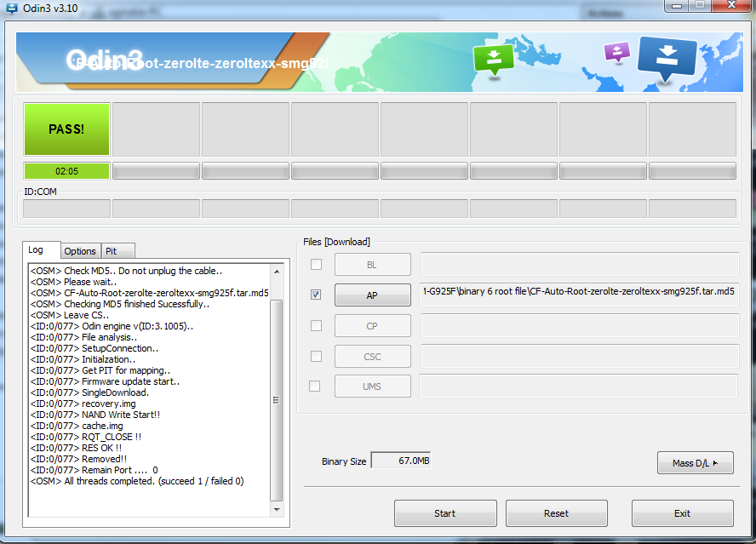The image size is (756, 544).
Task: Click the log scrollbar up arrow
Action: 277,272
